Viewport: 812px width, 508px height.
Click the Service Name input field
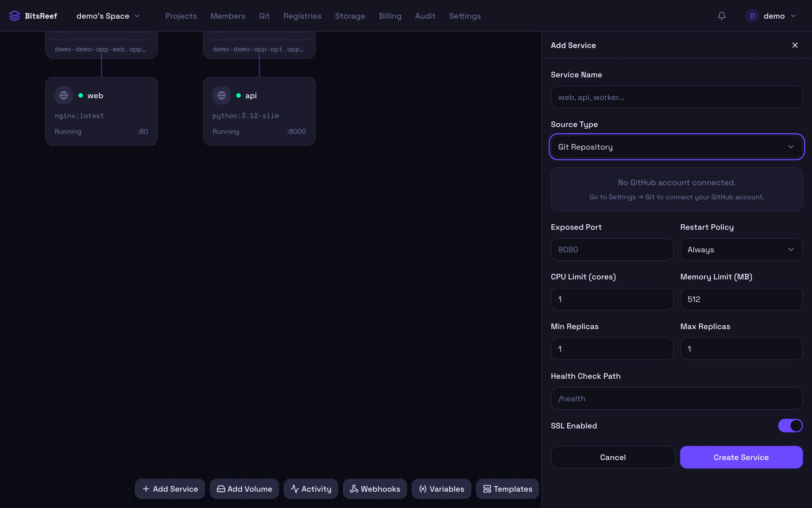point(676,97)
